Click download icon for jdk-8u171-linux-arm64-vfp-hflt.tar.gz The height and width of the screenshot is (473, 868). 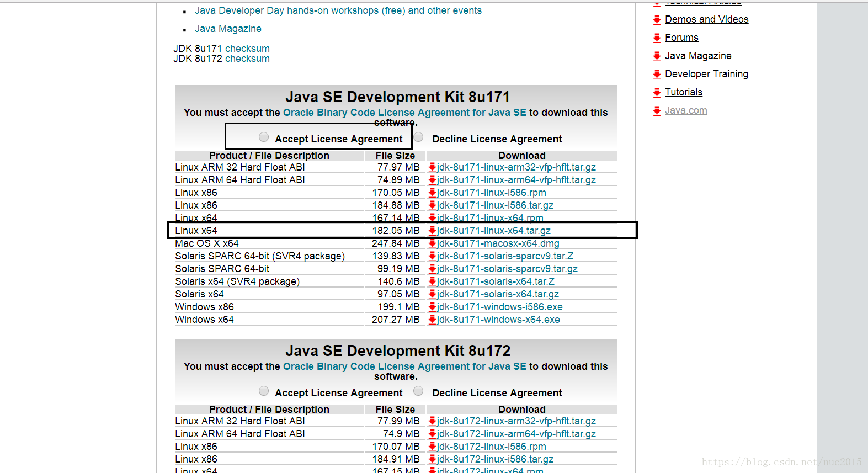click(432, 180)
